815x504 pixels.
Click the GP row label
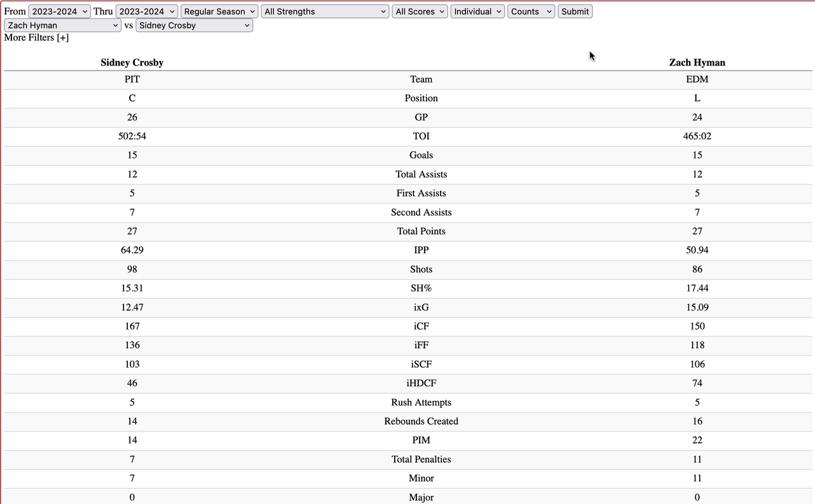point(421,117)
